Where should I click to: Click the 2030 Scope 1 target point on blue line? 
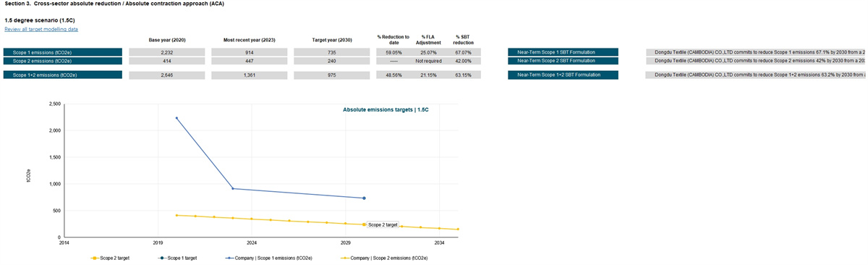tap(364, 198)
